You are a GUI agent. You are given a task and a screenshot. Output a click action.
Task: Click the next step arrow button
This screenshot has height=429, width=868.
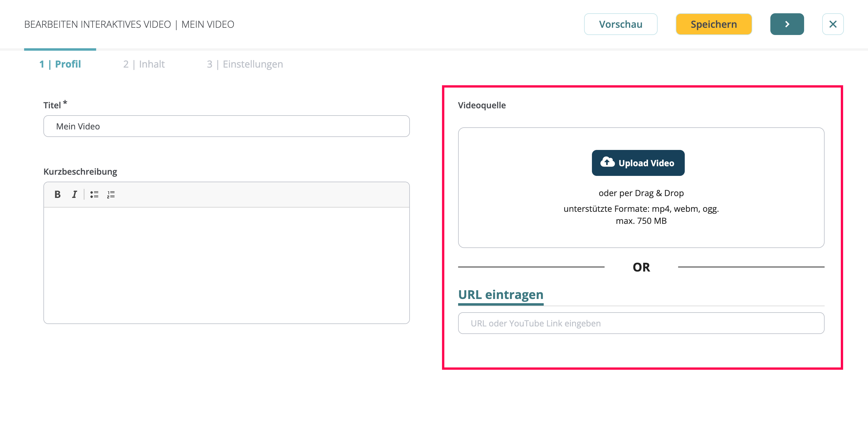(787, 24)
